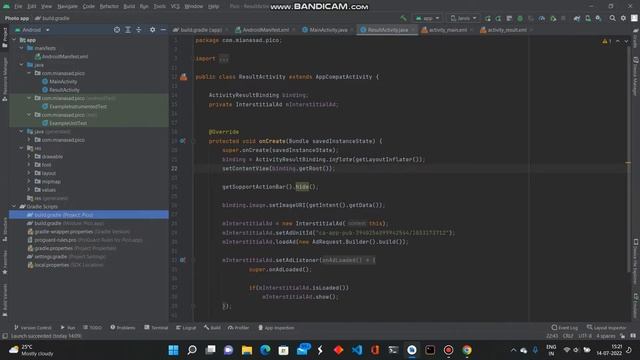Open Visual Studio Code from taskbar
Viewport: 640px width, 360px height.
(x=357, y=350)
